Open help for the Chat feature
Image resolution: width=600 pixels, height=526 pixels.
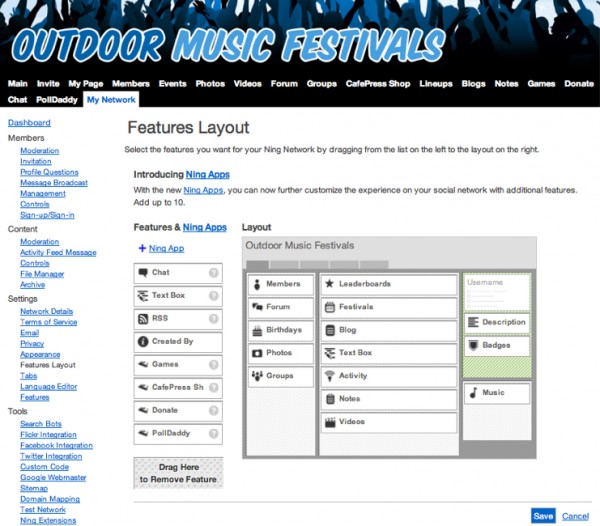click(x=214, y=273)
